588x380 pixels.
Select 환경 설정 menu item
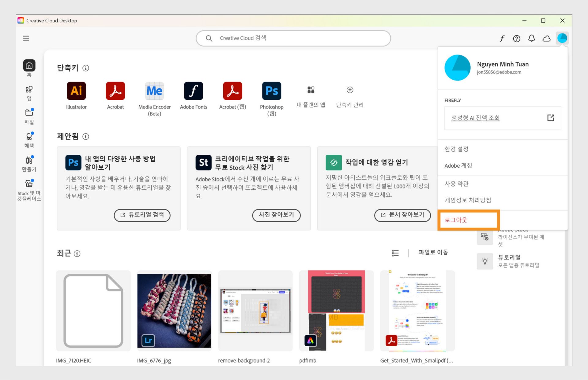click(x=456, y=149)
